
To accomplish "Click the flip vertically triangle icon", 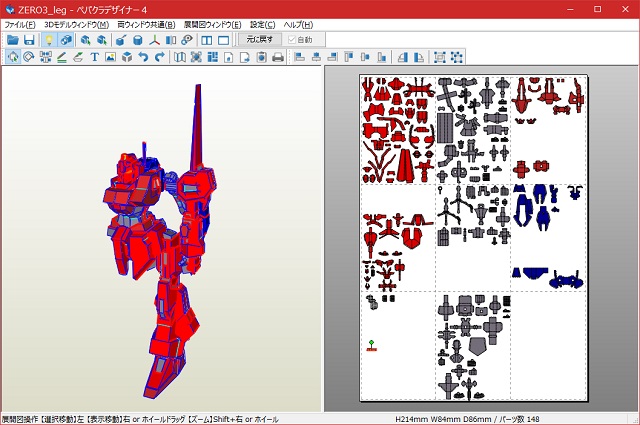I will [419, 57].
